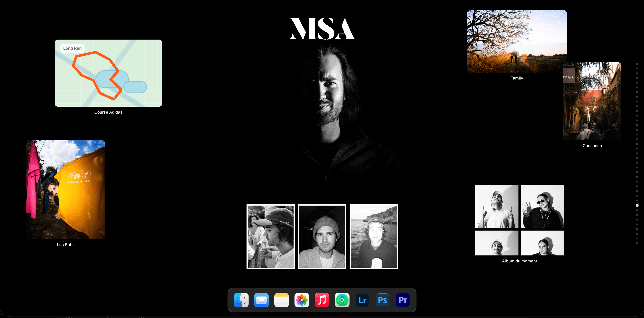Image resolution: width=644 pixels, height=318 pixels.
Task: Open the Family landscape photo
Action: tap(517, 41)
